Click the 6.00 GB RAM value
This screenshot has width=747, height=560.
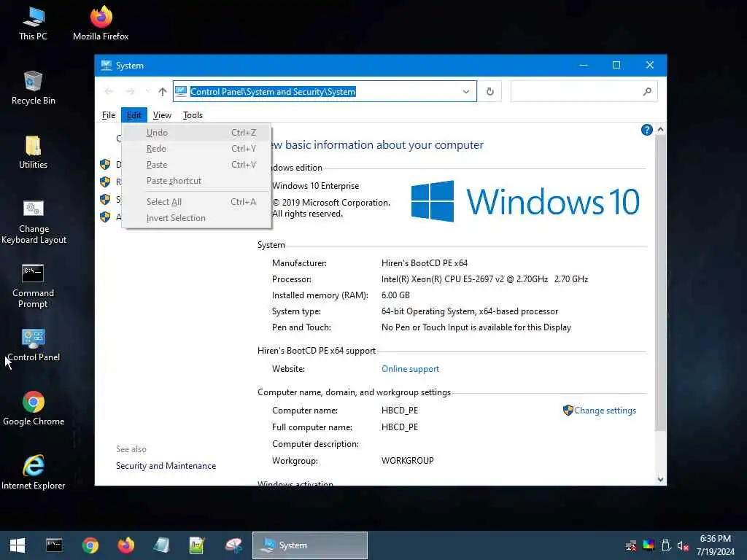tap(395, 295)
